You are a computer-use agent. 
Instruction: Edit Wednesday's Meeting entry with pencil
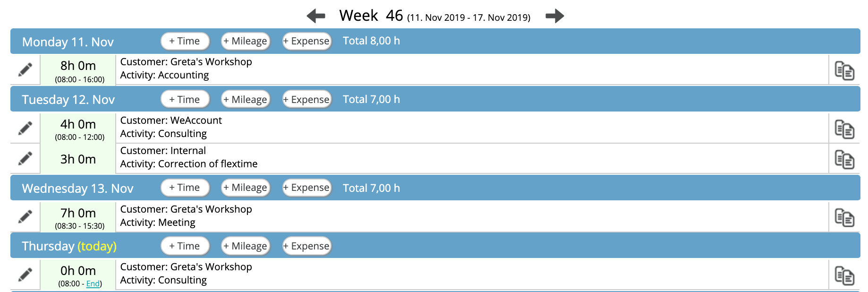pos(26,217)
